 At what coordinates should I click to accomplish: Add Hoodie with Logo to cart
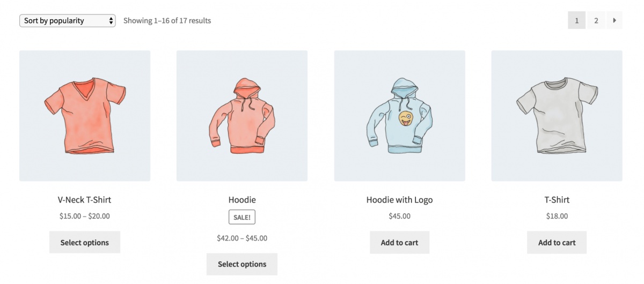click(x=399, y=243)
